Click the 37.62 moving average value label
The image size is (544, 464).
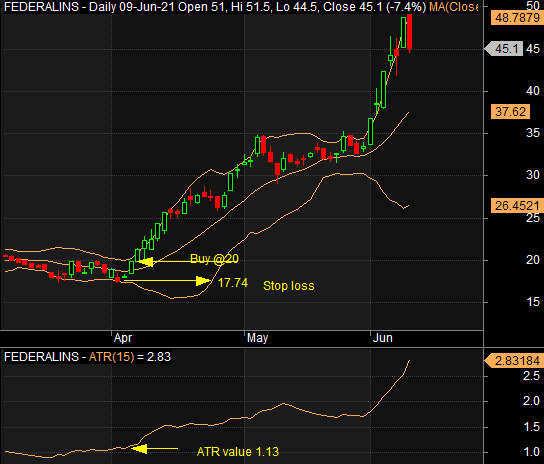[510, 112]
